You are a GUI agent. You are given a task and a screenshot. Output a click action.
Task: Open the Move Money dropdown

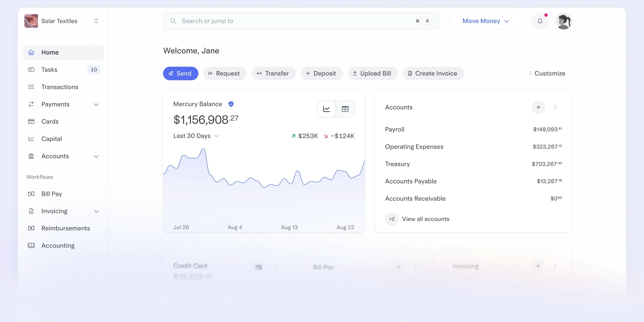pyautogui.click(x=485, y=21)
